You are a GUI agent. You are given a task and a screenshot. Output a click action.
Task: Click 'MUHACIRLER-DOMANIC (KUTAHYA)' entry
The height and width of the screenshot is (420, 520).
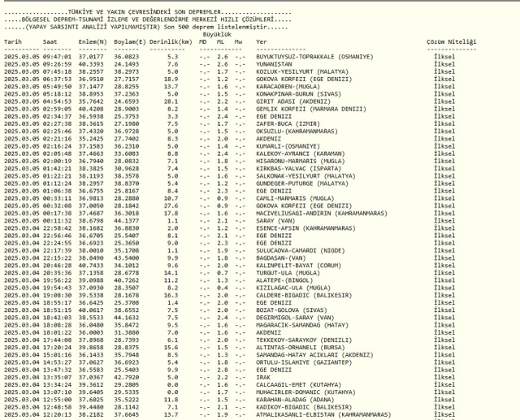click(x=305, y=392)
